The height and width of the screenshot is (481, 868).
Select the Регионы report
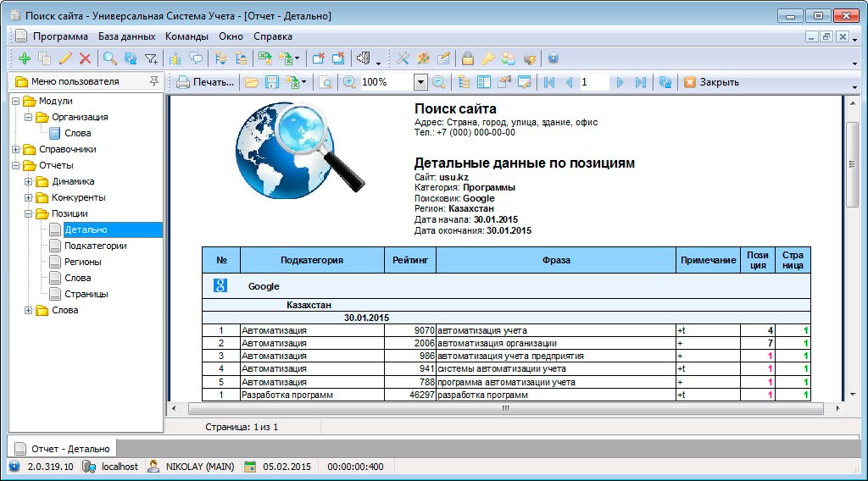point(82,262)
